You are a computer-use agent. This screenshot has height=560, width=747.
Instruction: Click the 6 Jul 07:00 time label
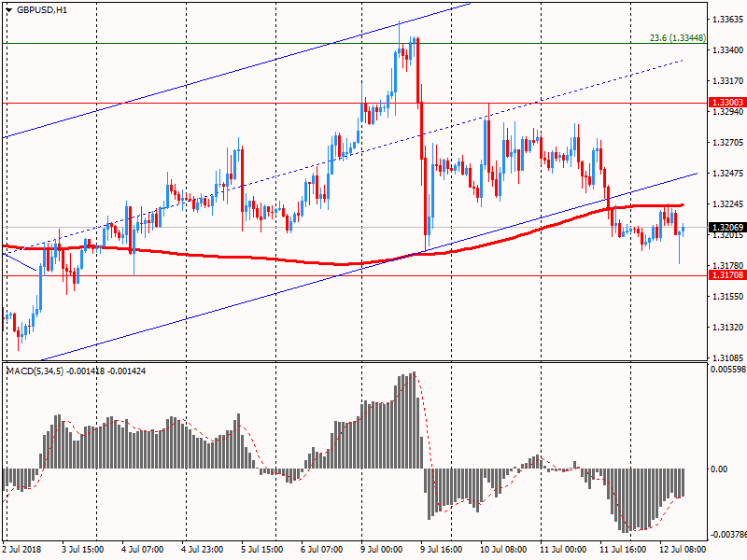[x=322, y=549]
